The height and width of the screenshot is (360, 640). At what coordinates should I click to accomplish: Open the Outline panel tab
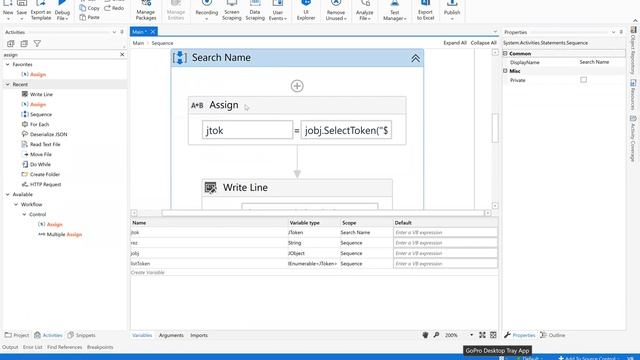click(553, 335)
